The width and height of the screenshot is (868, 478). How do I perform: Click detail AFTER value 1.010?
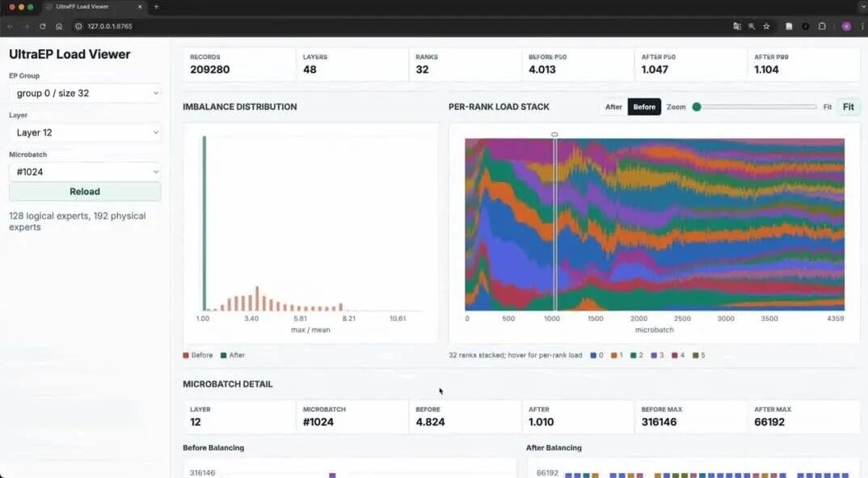[541, 422]
